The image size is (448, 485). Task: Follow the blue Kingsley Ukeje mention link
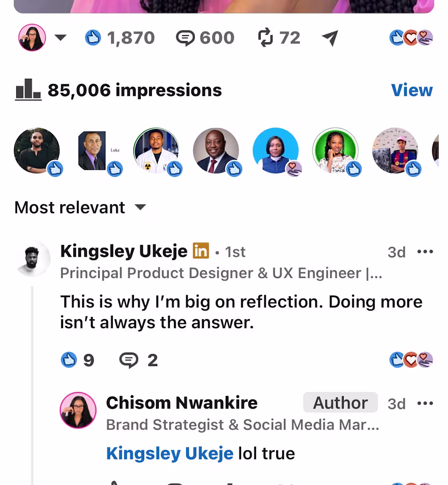169,454
